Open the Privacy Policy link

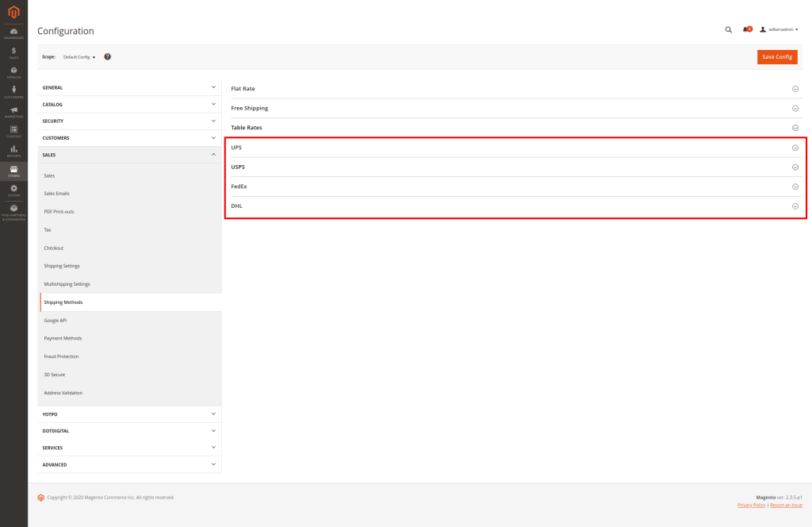[x=751, y=505]
